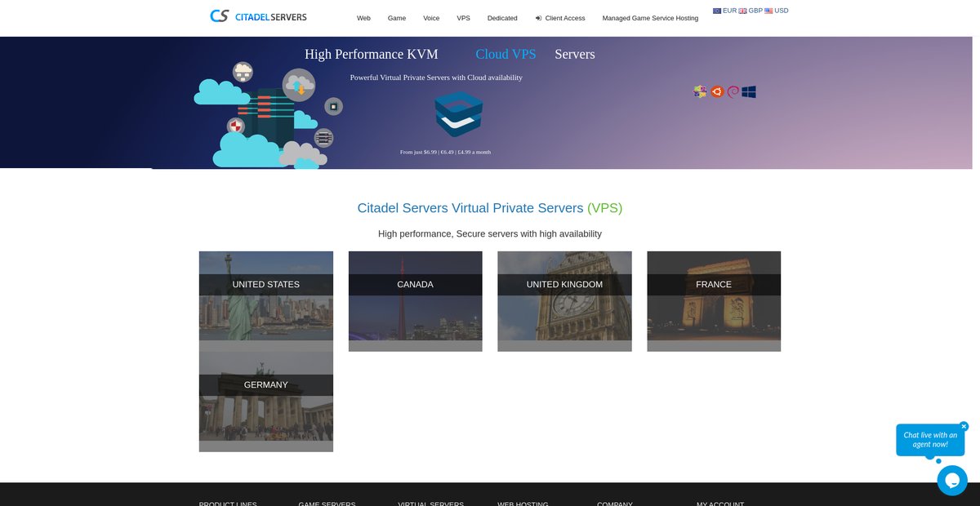The image size is (980, 506).
Task: Dismiss the chat popup with its X
Action: (964, 426)
